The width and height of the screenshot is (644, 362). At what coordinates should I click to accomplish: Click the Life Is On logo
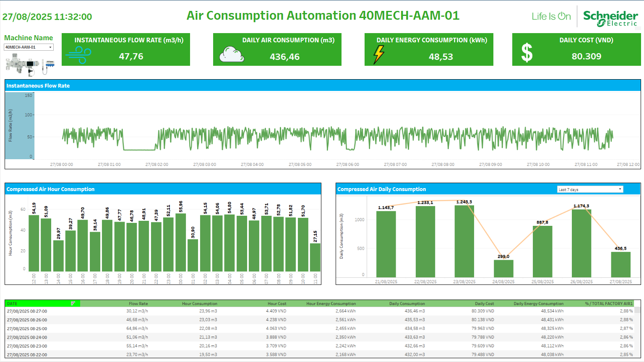(x=551, y=17)
